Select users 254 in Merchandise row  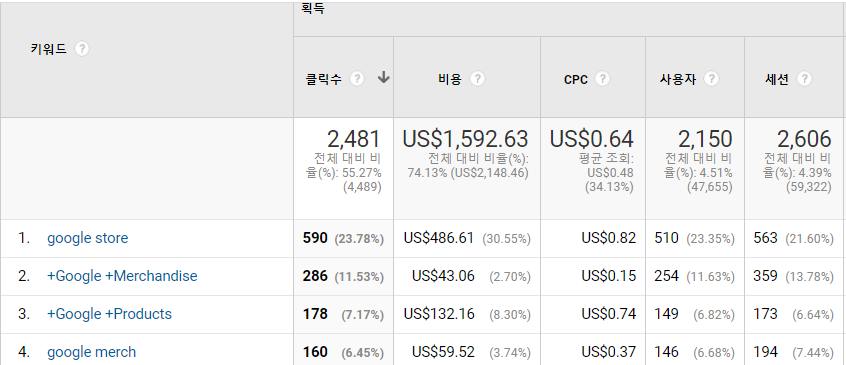[x=666, y=276]
